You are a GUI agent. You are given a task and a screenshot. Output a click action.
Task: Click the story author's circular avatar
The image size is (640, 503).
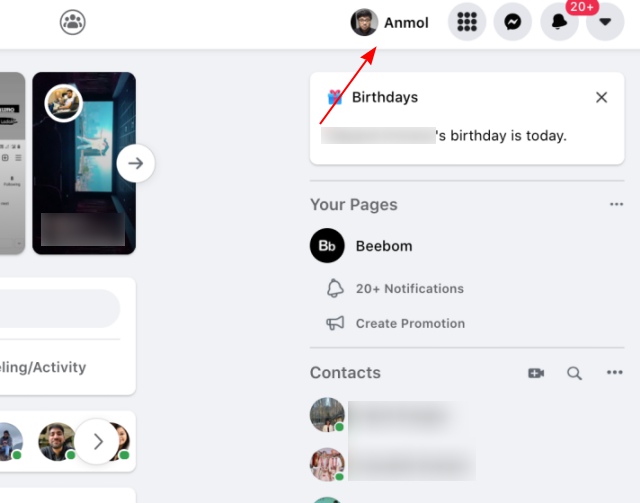point(64,103)
